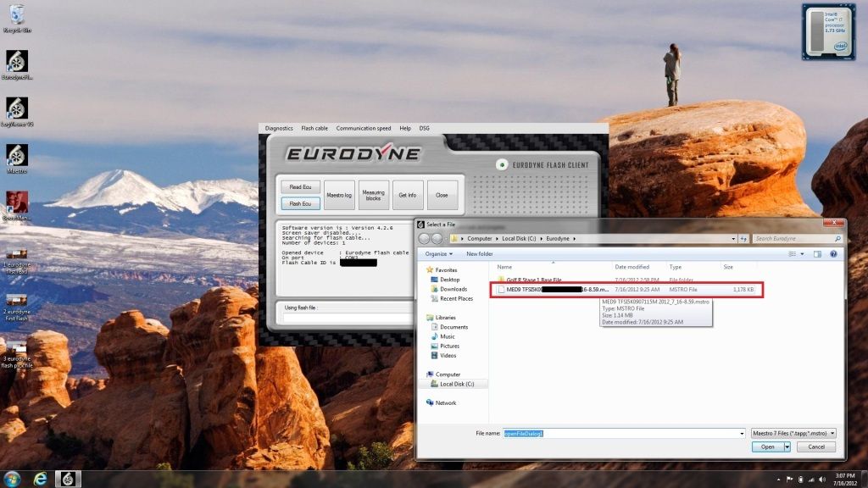
Task: Open the Action Center flag icon
Action: point(789,480)
